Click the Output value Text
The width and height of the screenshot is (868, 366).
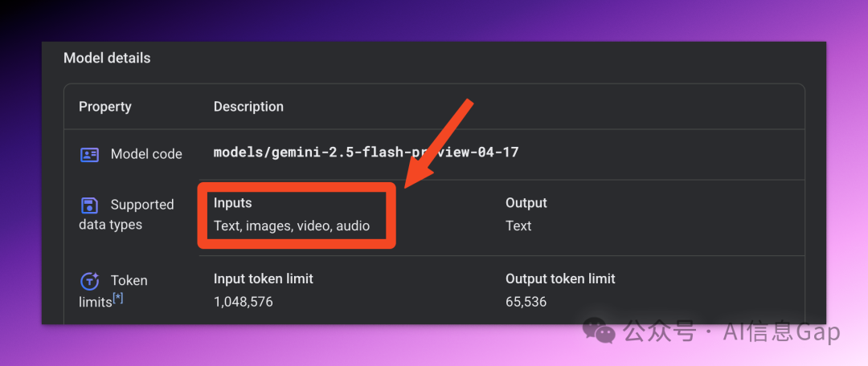[518, 226]
